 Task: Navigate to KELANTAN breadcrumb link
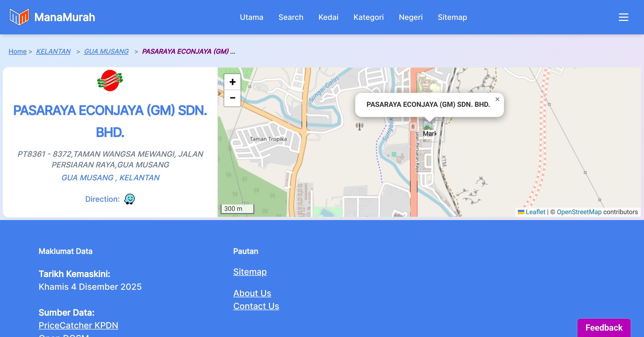click(x=53, y=51)
